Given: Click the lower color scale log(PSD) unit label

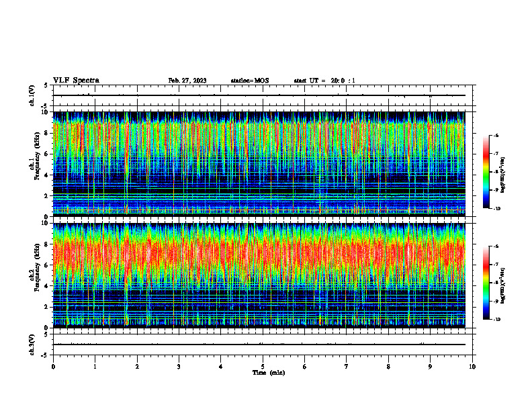Looking at the screenshot, I should [503, 285].
